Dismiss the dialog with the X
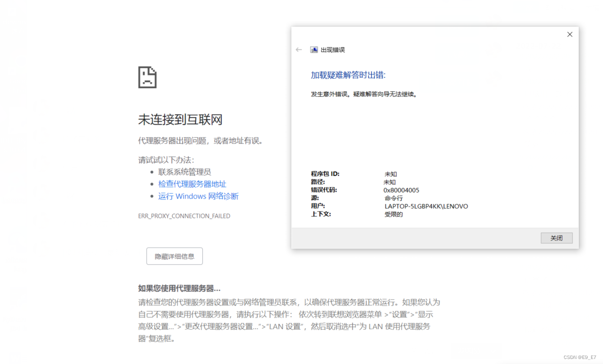 570,34
